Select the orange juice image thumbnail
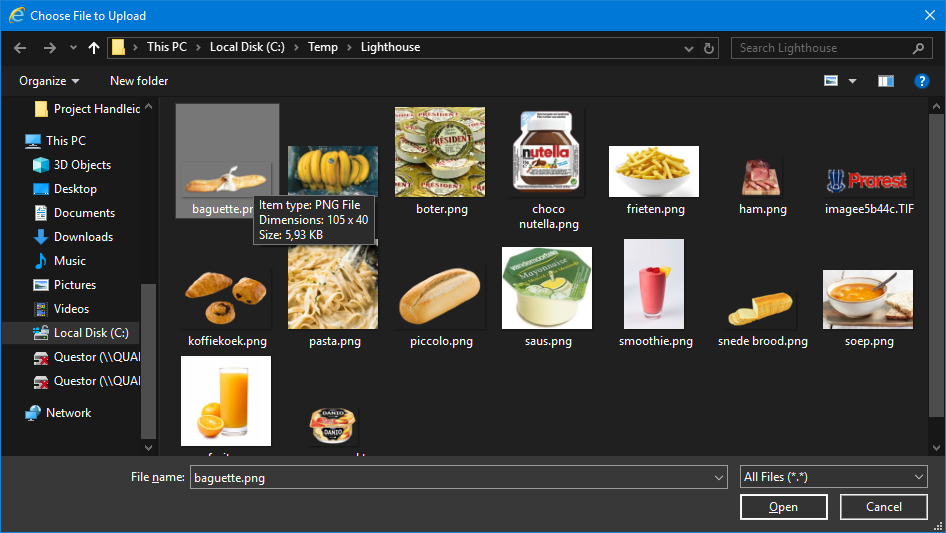This screenshot has height=533, width=946. (226, 401)
